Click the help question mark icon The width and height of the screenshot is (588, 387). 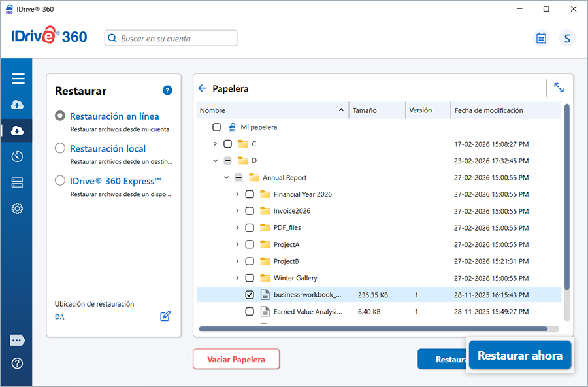(x=167, y=90)
